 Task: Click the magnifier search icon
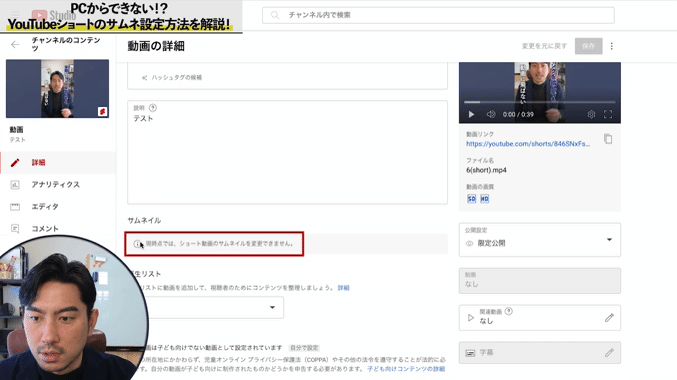(275, 15)
